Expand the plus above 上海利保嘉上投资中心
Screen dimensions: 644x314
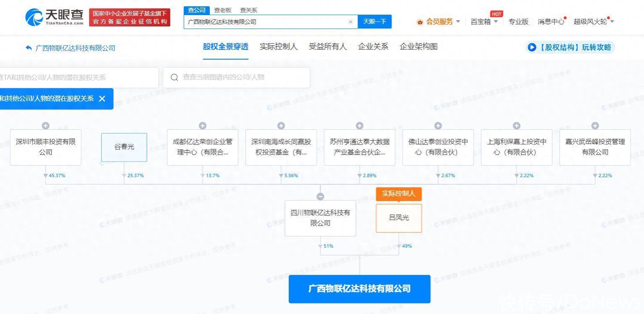point(517,126)
